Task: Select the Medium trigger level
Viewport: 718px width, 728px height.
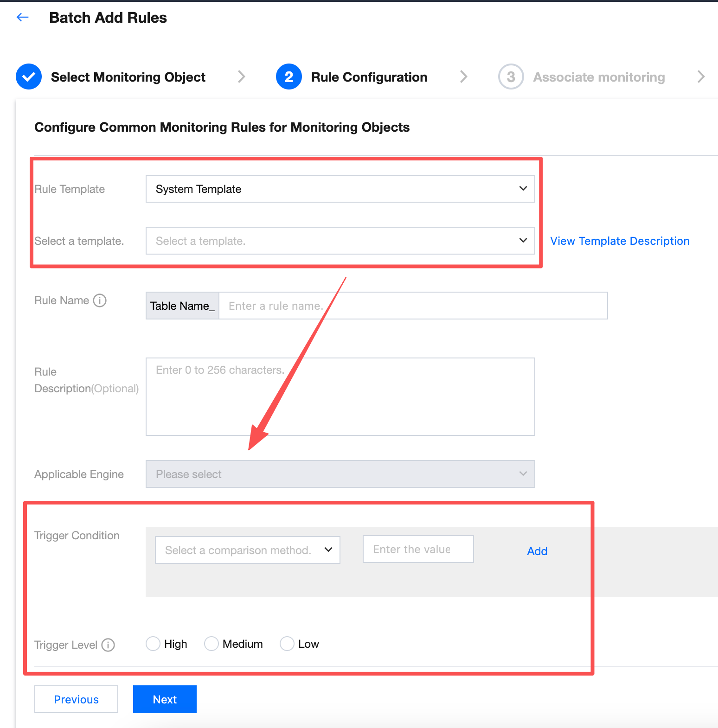Action: point(212,644)
